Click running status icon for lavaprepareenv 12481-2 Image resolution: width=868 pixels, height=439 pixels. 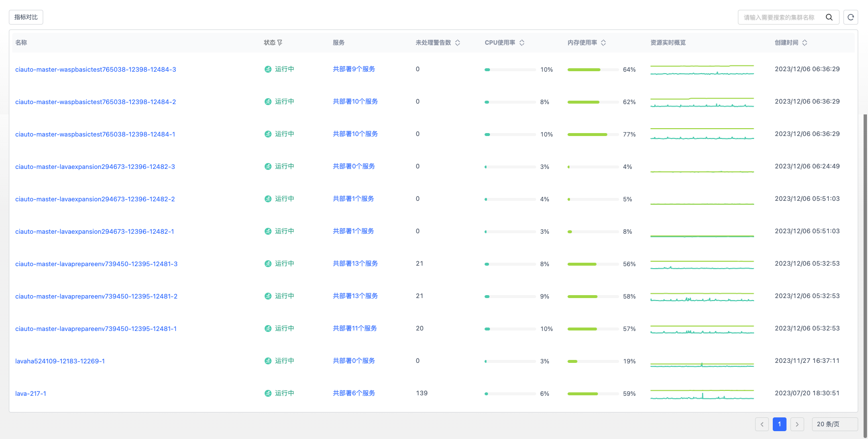268,296
